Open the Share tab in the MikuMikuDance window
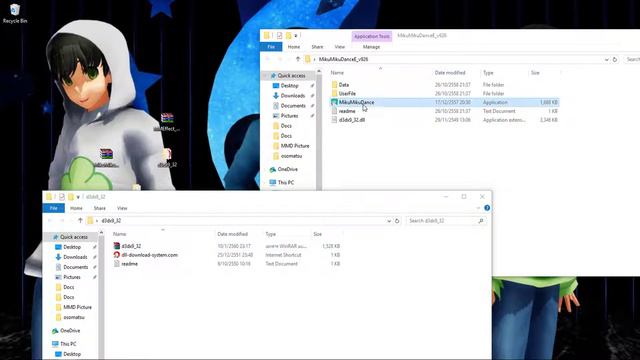Screen dimensions: 640x360 [x=317, y=47]
